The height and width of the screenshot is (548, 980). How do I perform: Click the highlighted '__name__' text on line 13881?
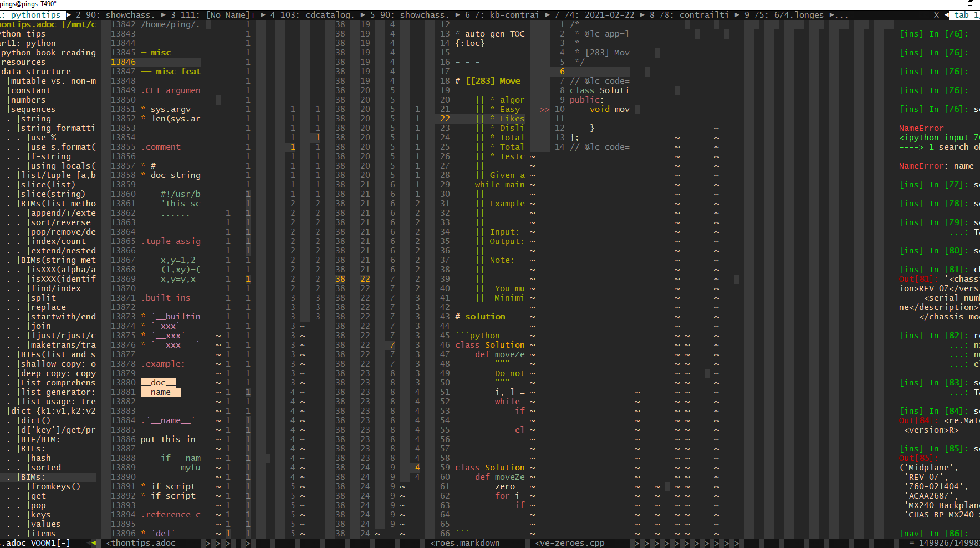pos(161,392)
